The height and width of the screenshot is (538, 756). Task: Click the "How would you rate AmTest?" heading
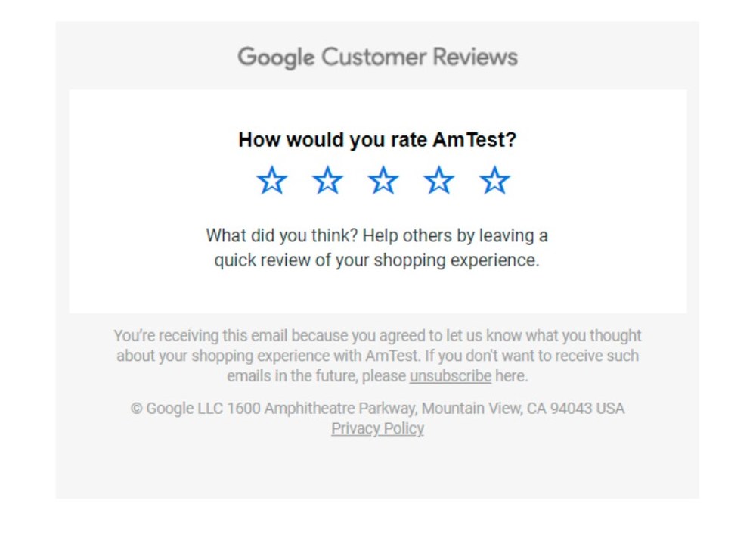click(377, 140)
